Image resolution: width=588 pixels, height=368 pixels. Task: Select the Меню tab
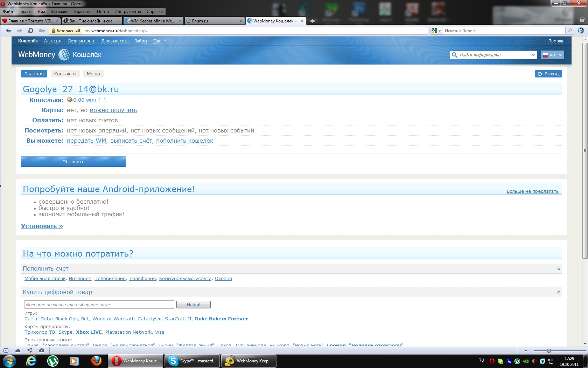click(93, 74)
